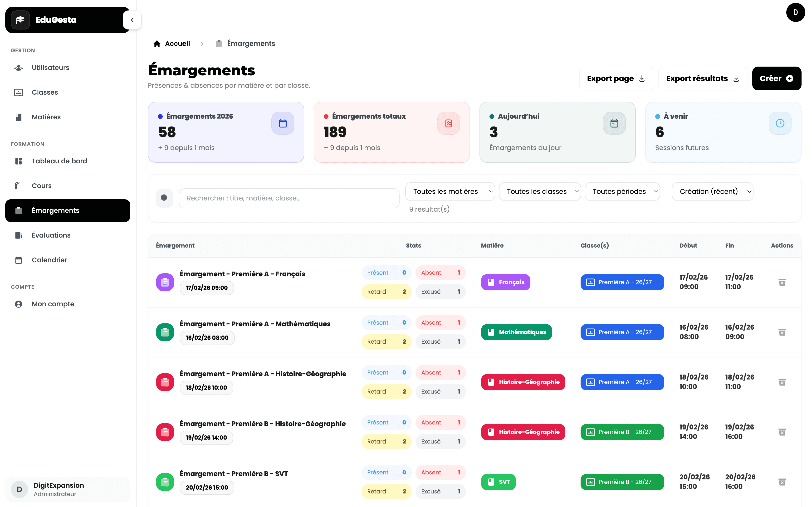Click clock icon in À venir card

pyautogui.click(x=779, y=123)
